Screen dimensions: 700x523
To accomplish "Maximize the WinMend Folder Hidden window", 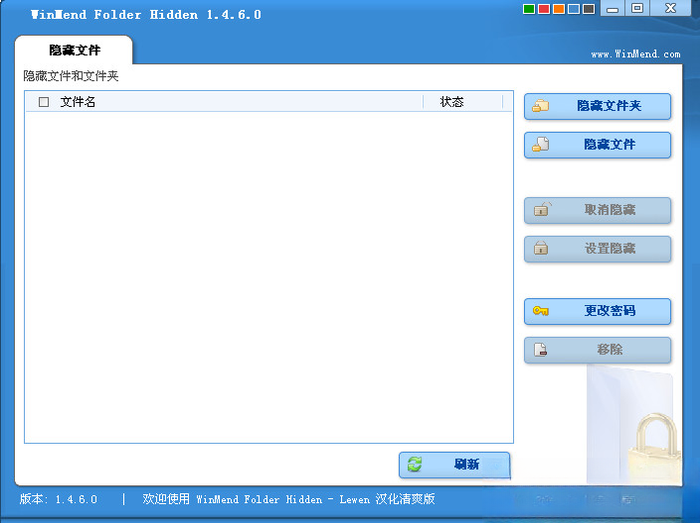I will pos(638,8).
